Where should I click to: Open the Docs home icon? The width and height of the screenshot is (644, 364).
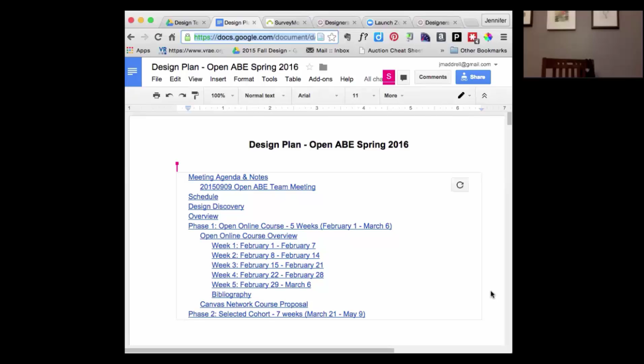133,72
